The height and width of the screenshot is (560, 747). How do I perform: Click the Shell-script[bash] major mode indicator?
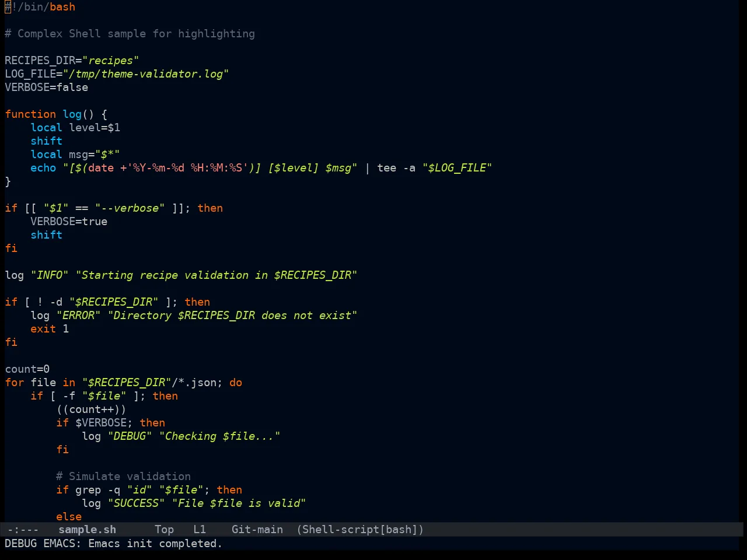[x=360, y=530]
